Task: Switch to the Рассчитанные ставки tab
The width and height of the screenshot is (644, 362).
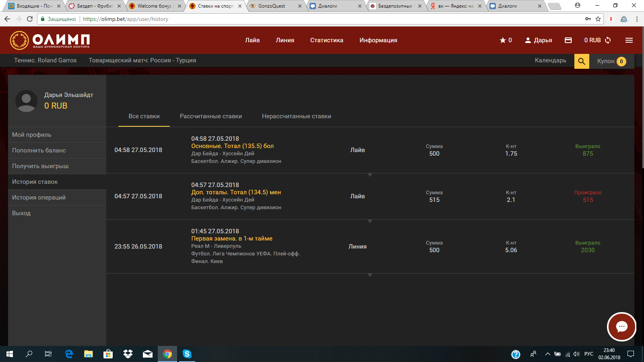Action: [x=211, y=116]
